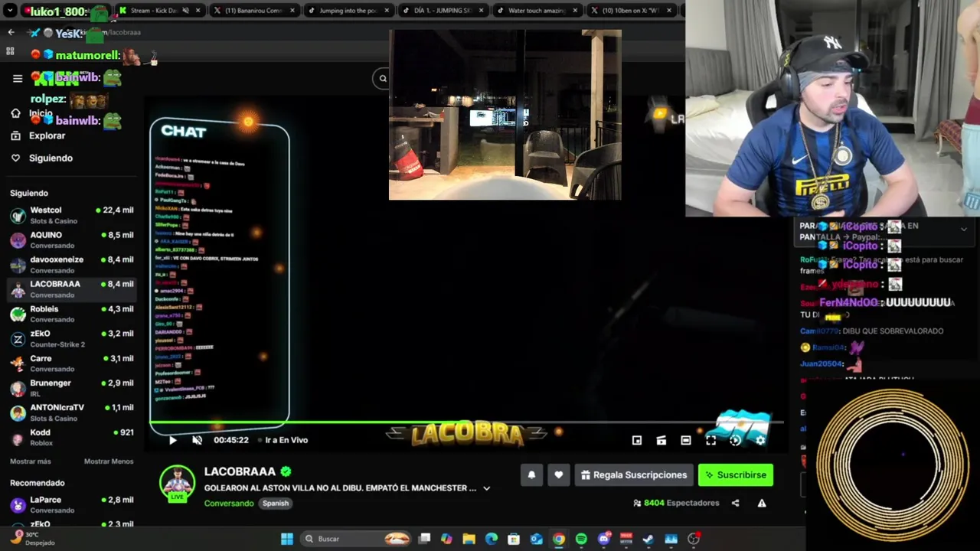
Task: Launch Copilot from the taskbar
Action: (446, 539)
